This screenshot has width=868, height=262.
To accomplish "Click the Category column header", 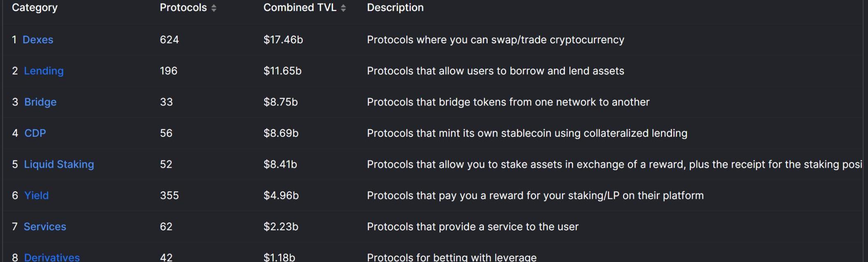I will [x=35, y=7].
